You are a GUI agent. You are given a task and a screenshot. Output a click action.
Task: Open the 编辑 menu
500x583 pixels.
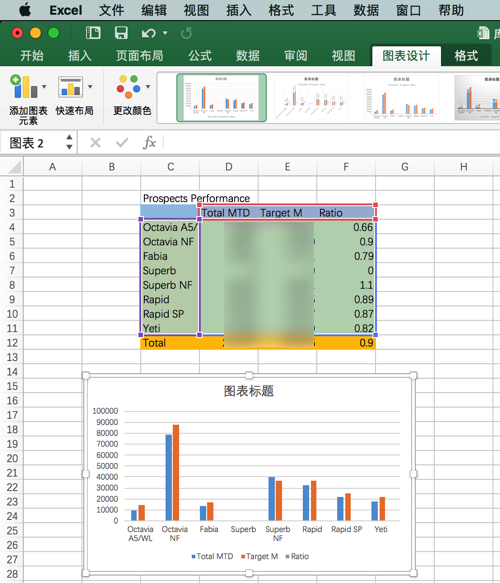[x=154, y=10]
